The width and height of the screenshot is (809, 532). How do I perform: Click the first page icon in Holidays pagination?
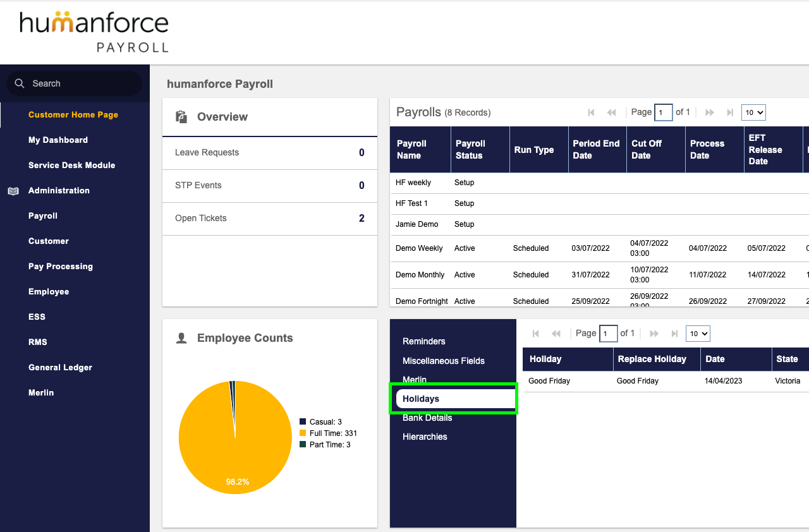pyautogui.click(x=535, y=333)
